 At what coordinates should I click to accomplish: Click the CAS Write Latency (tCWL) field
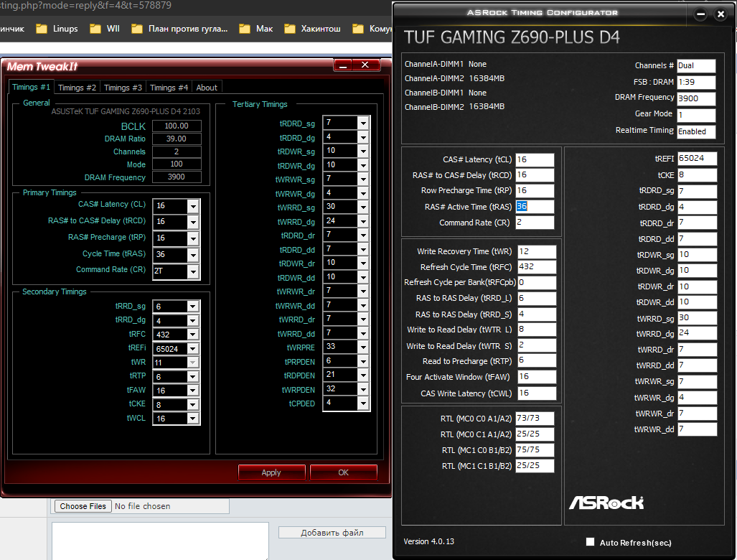[x=537, y=393]
